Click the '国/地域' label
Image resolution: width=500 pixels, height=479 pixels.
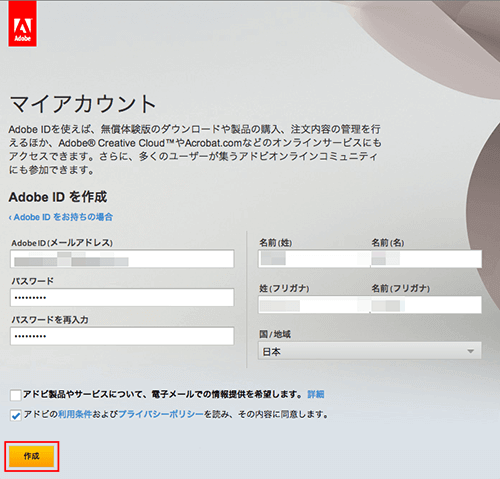[x=275, y=334]
